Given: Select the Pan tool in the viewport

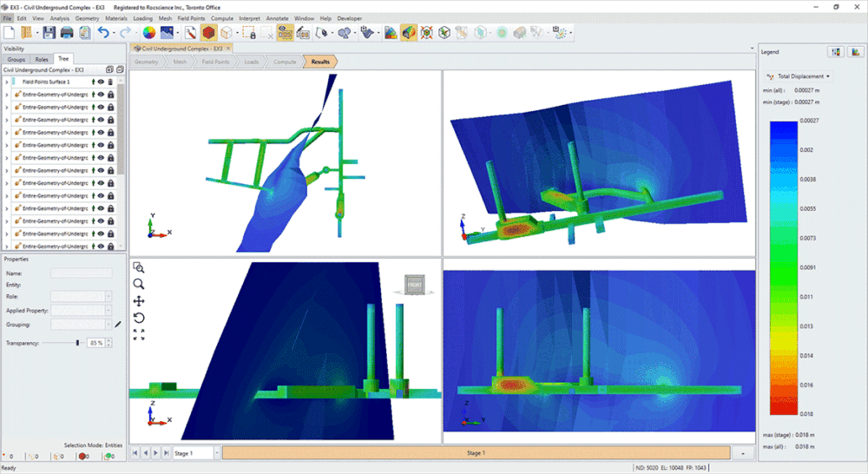Looking at the screenshot, I should [139, 301].
